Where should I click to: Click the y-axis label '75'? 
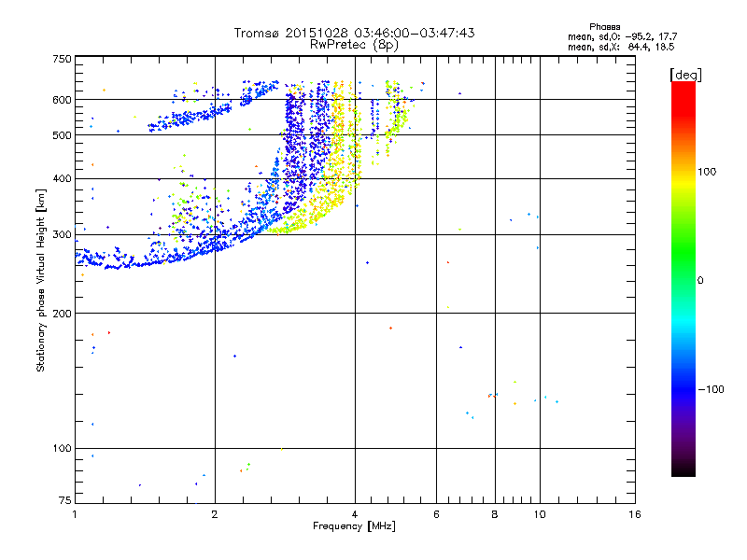[65, 500]
